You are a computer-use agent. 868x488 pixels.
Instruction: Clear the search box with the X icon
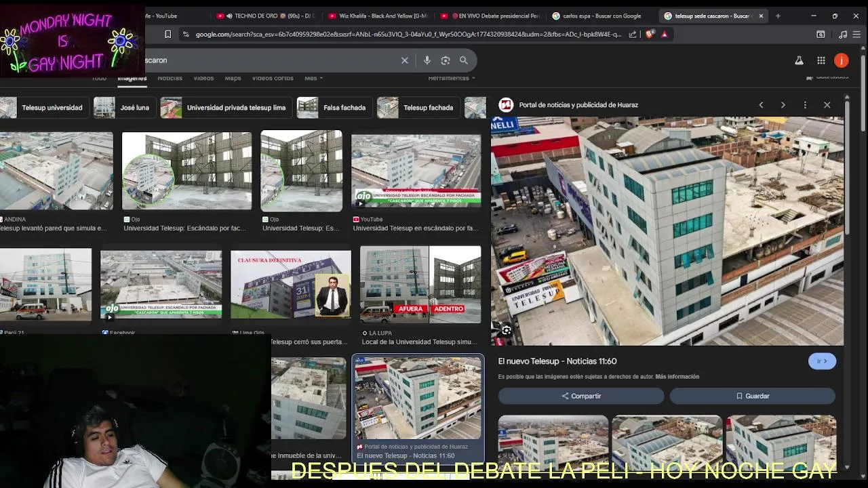[x=405, y=60]
